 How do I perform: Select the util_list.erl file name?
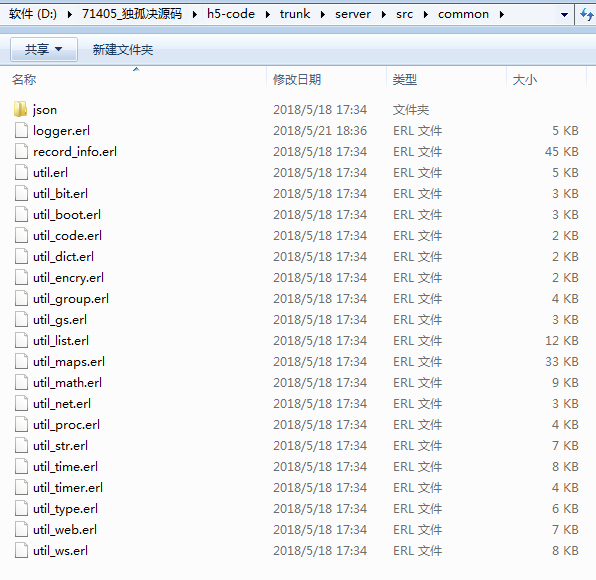click(61, 341)
